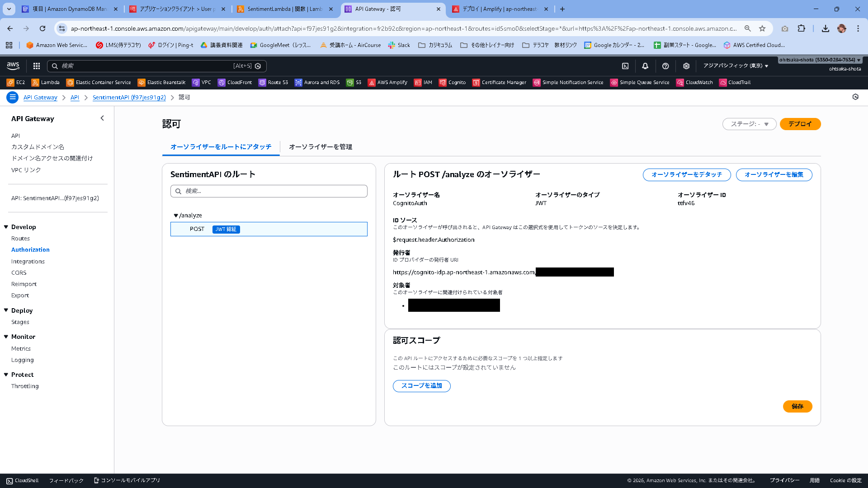Click the route search input field
This screenshot has width=868, height=488.
tap(269, 191)
